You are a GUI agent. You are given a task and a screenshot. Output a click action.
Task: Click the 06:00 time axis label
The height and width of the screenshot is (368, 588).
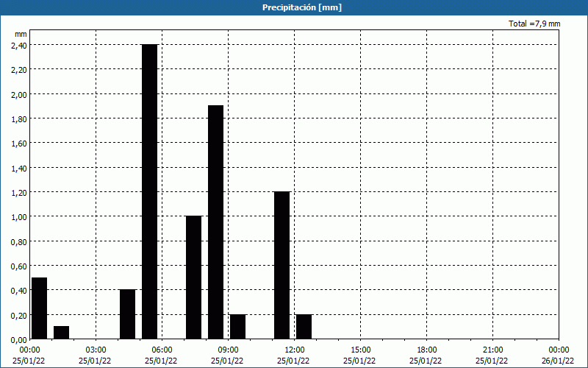click(x=162, y=350)
